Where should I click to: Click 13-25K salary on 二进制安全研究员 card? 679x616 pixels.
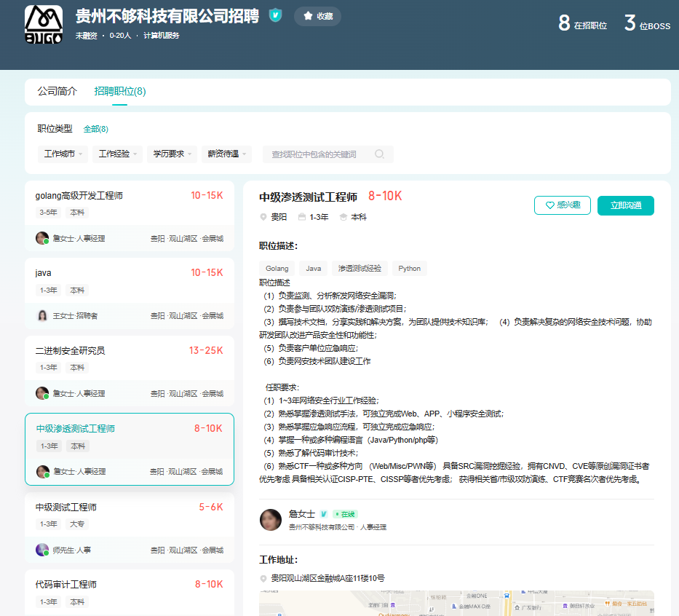(206, 350)
